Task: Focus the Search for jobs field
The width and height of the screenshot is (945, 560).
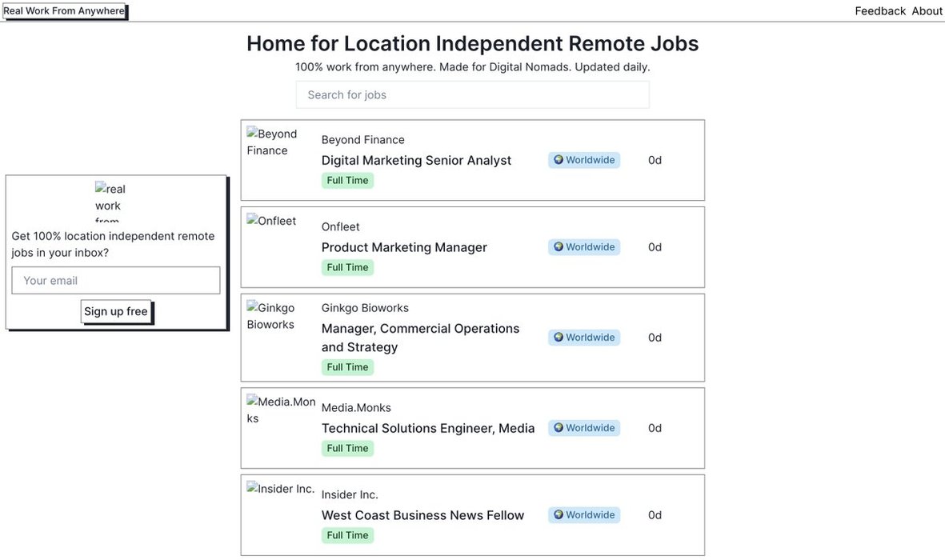Action: pyautogui.click(x=472, y=94)
